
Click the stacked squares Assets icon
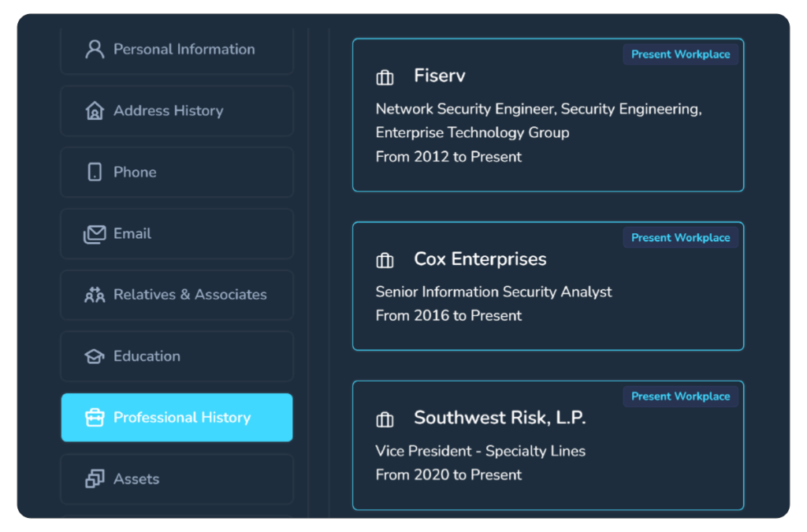coord(95,478)
